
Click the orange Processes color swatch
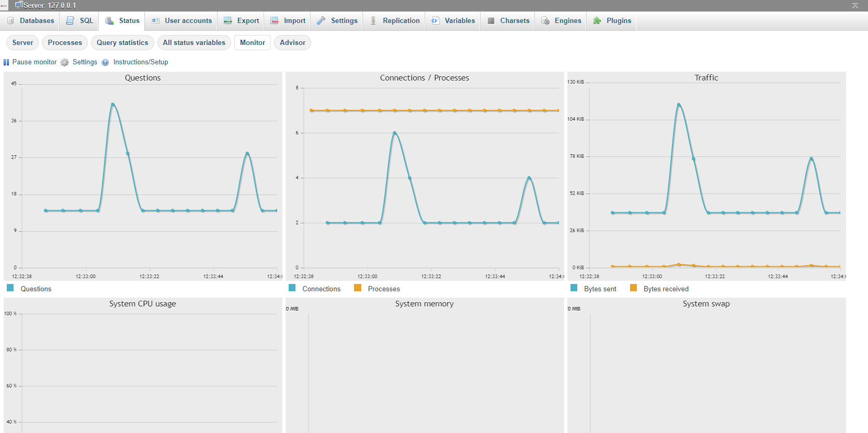(358, 288)
